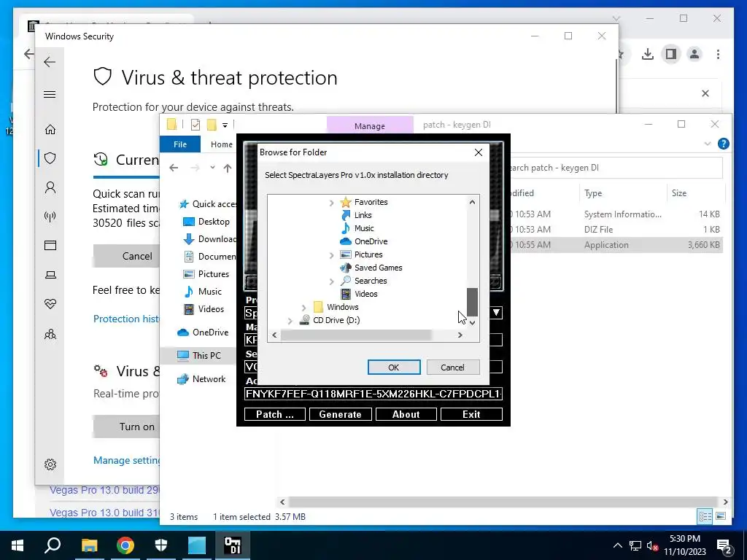747x560 pixels.
Task: Open Home in Windows Security sidebar
Action: [x=50, y=130]
